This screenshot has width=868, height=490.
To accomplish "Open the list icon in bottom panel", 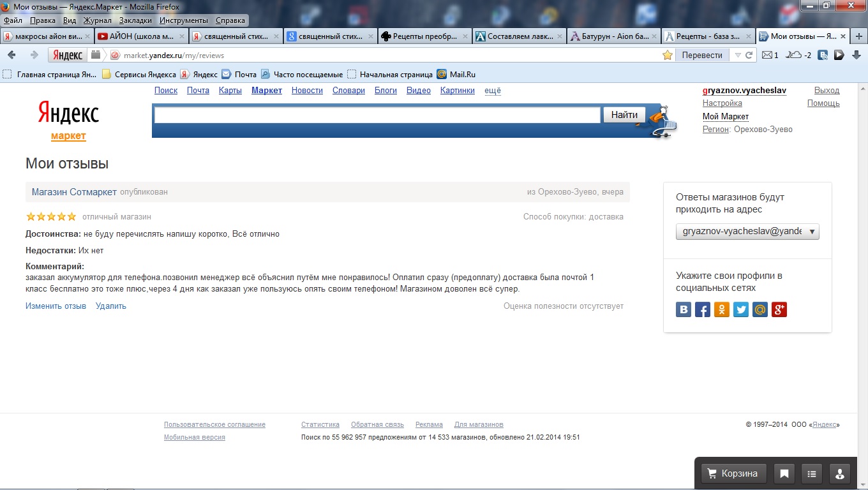I will pyautogui.click(x=812, y=473).
